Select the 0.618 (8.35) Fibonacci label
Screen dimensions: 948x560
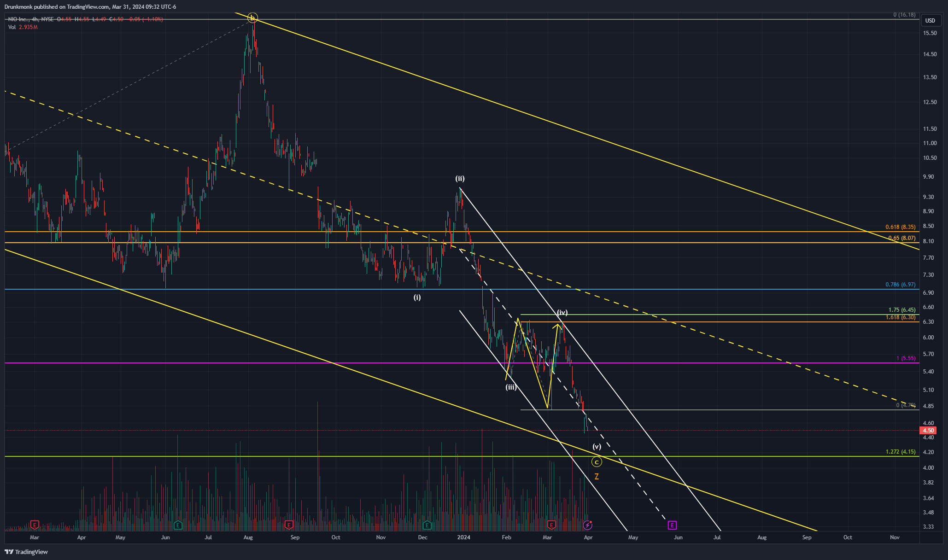pos(900,227)
